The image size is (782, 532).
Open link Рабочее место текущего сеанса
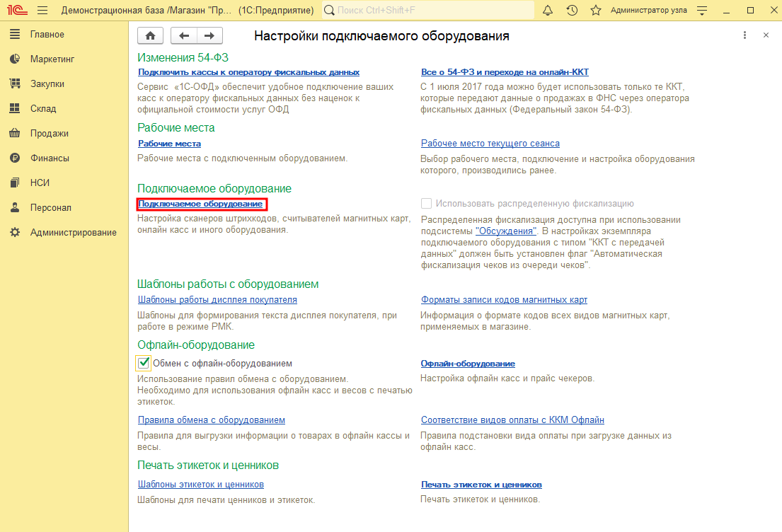(x=490, y=144)
